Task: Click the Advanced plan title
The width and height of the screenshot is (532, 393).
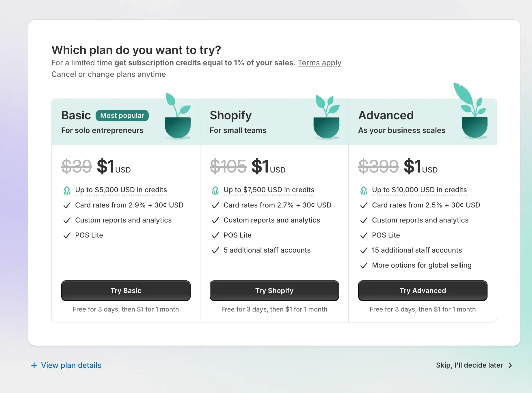Action: [386, 115]
